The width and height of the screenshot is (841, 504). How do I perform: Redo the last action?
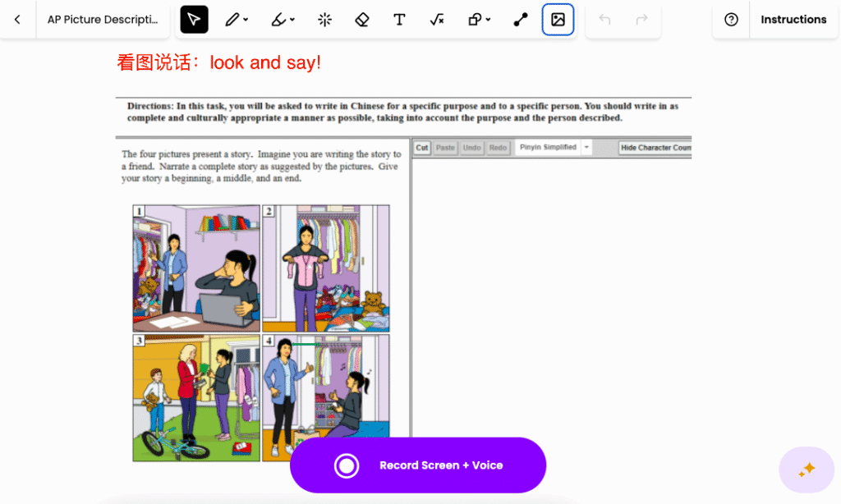coord(641,20)
